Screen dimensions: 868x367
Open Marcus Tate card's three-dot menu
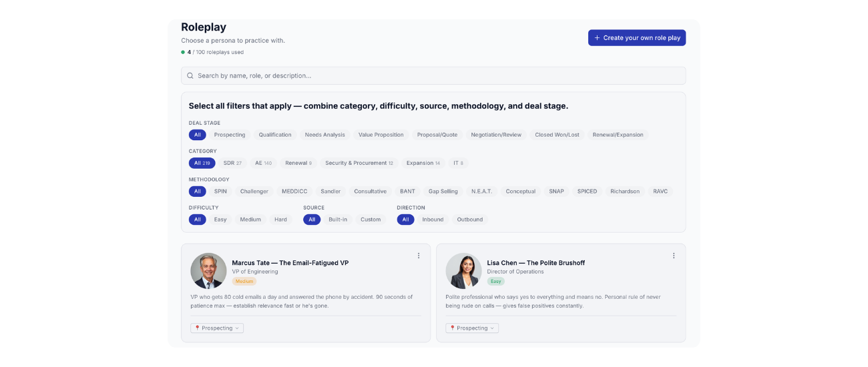(419, 256)
